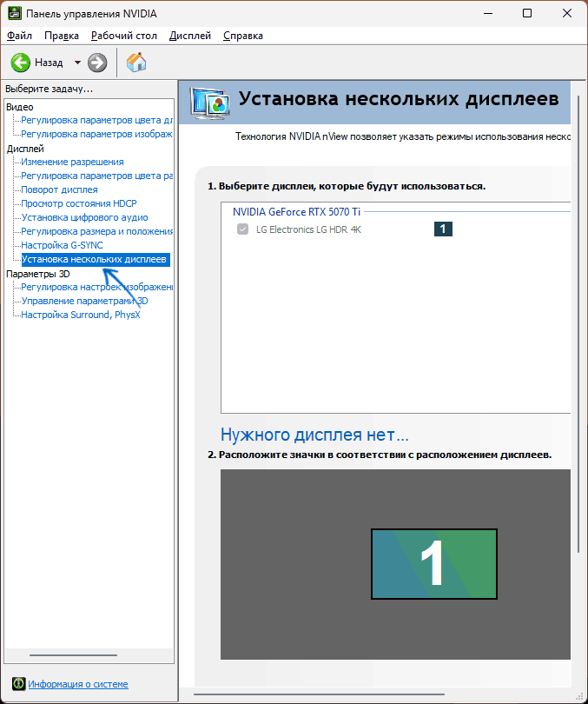Select the Дисплей category
Viewport: 588px width, 704px height.
coord(25,149)
